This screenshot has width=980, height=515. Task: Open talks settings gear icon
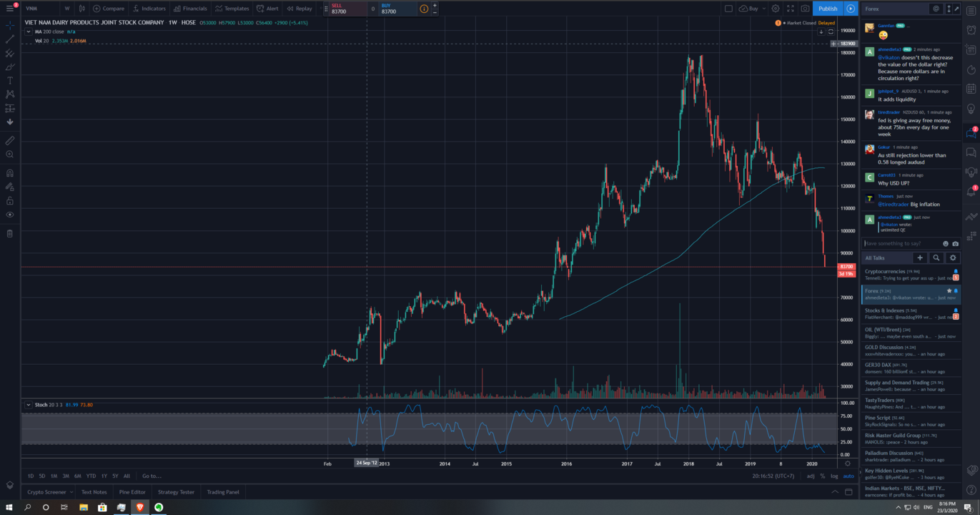[x=953, y=257]
